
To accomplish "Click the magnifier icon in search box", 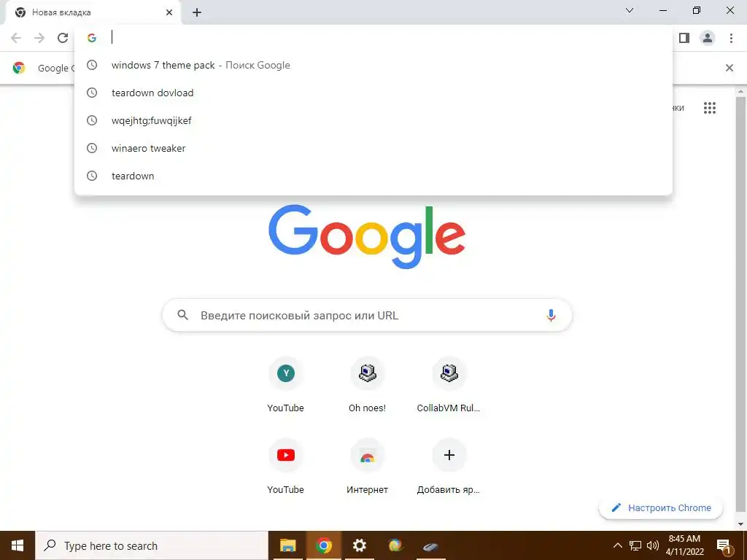I will 183,315.
